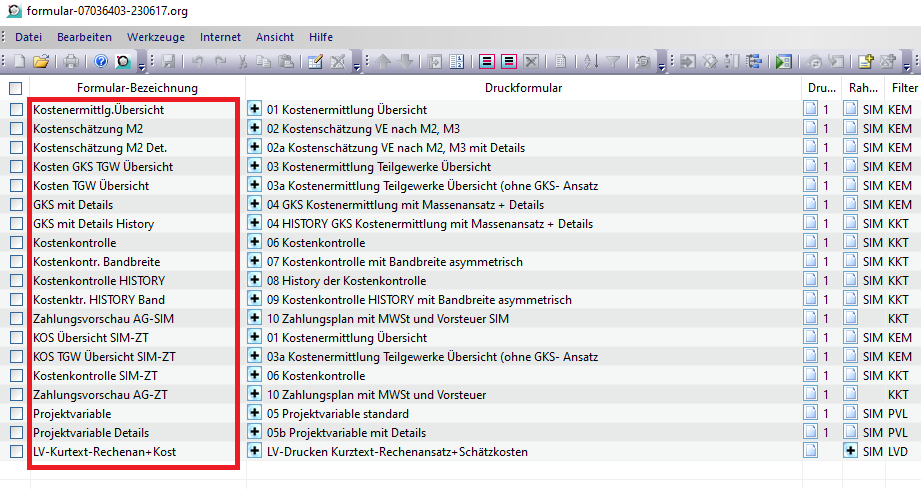Expand the 05 Projektvariable standard row
Screen dimensions: 921x489
pos(254,414)
